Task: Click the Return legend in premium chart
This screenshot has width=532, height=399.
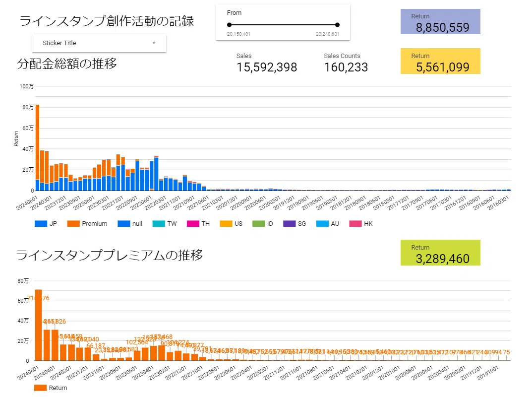Action: (51, 388)
